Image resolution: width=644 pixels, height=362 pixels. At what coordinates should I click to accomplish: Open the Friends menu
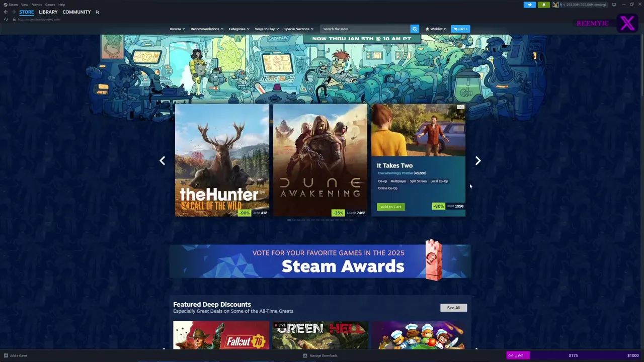click(x=36, y=5)
